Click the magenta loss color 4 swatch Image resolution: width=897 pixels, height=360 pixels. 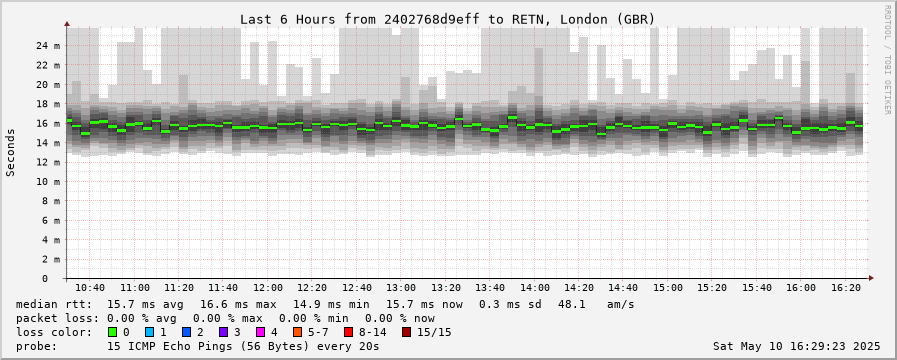[x=260, y=332]
